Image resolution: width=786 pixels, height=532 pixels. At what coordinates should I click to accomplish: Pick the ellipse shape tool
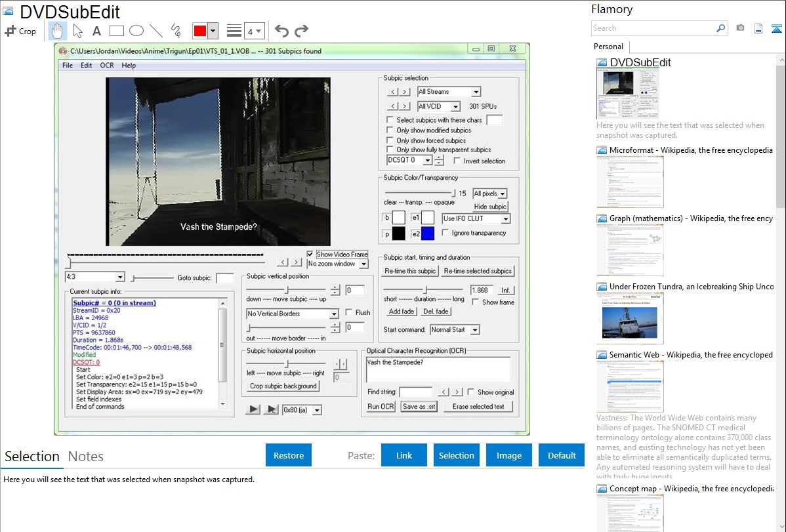click(x=136, y=31)
